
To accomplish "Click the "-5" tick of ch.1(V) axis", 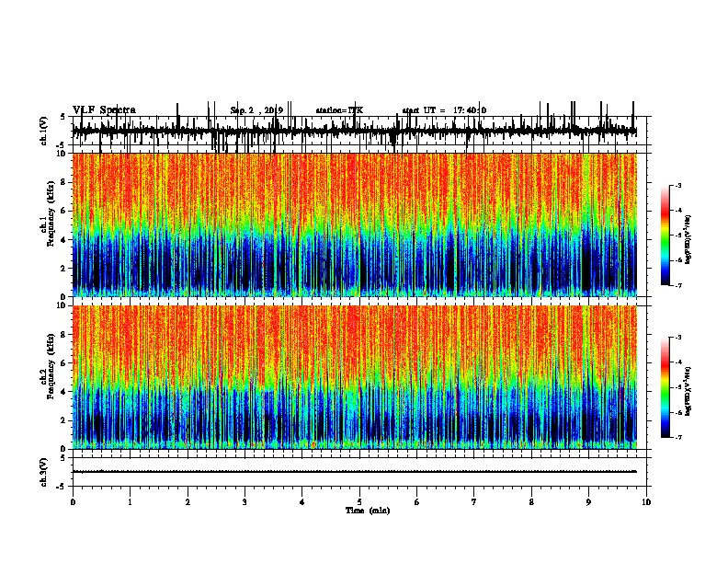I will tap(62, 145).
